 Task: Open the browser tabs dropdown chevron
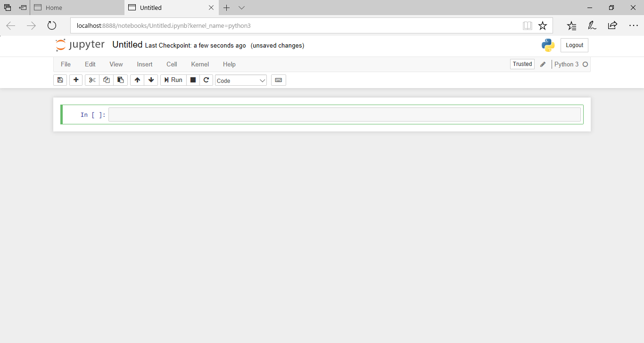242,8
